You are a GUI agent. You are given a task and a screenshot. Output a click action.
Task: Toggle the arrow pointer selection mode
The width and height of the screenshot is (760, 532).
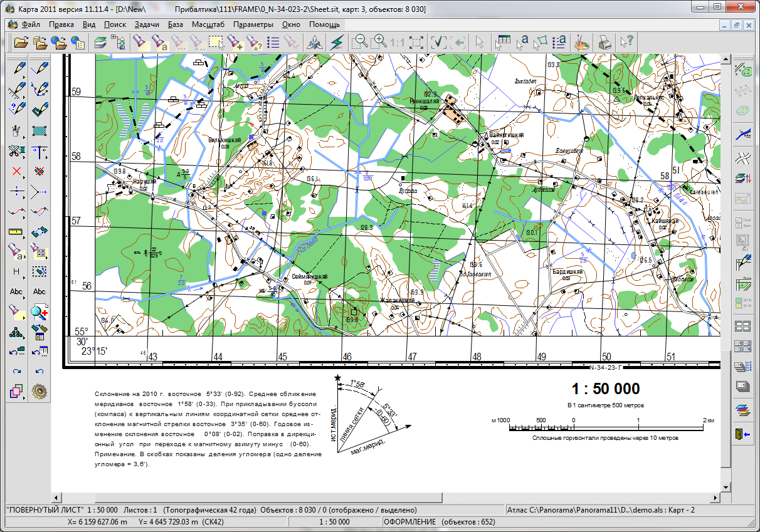[480, 43]
